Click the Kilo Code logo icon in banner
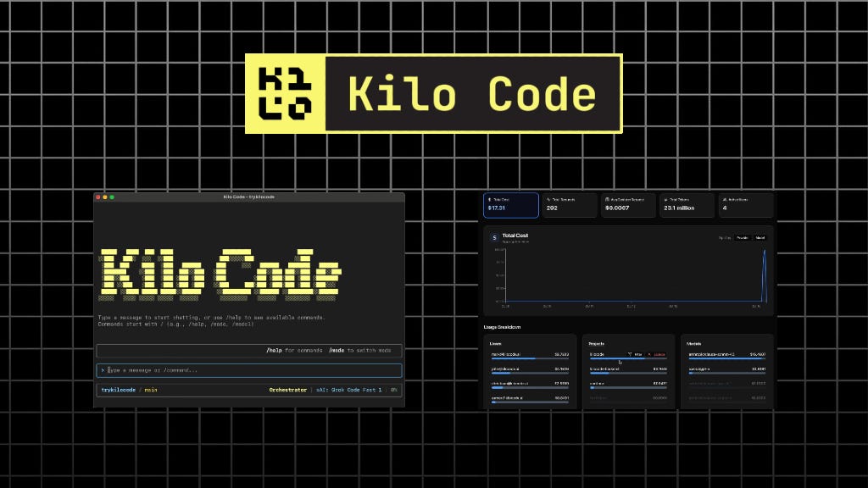 285,93
